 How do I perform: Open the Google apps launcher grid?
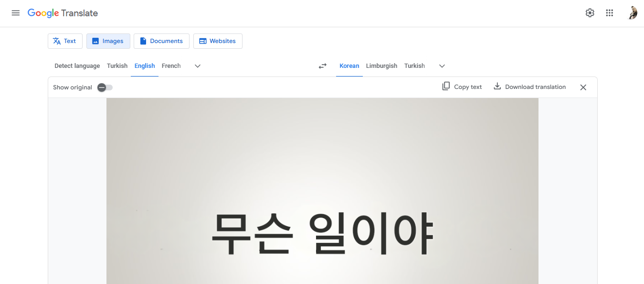tap(609, 13)
